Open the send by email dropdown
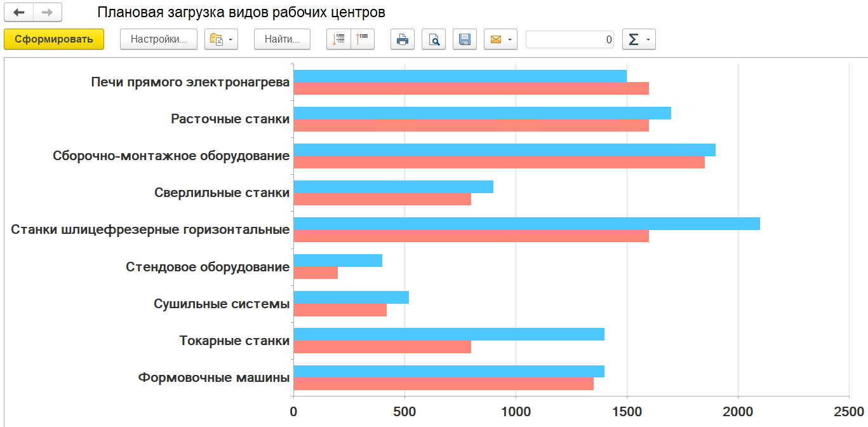The height and width of the screenshot is (427, 868). point(500,39)
